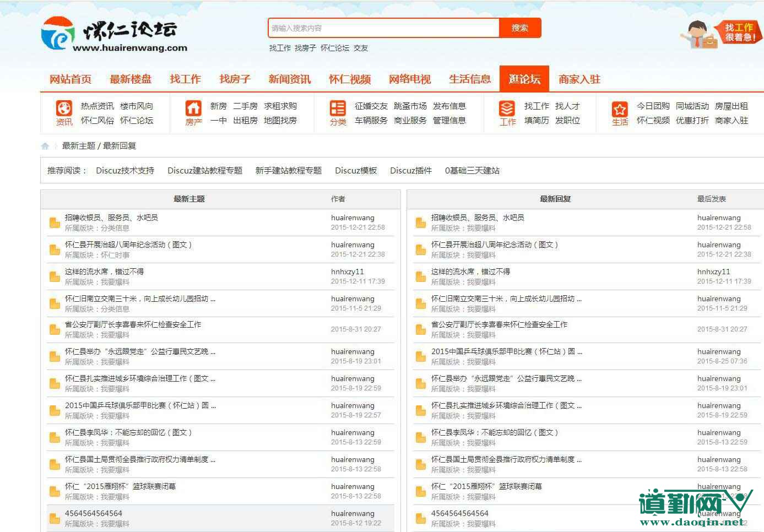Click the 房产 house category icon

click(193, 107)
